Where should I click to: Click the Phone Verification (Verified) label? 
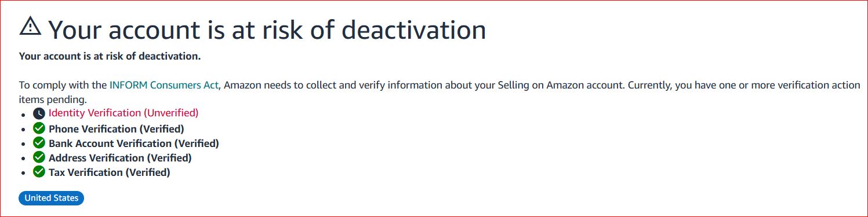pos(116,129)
